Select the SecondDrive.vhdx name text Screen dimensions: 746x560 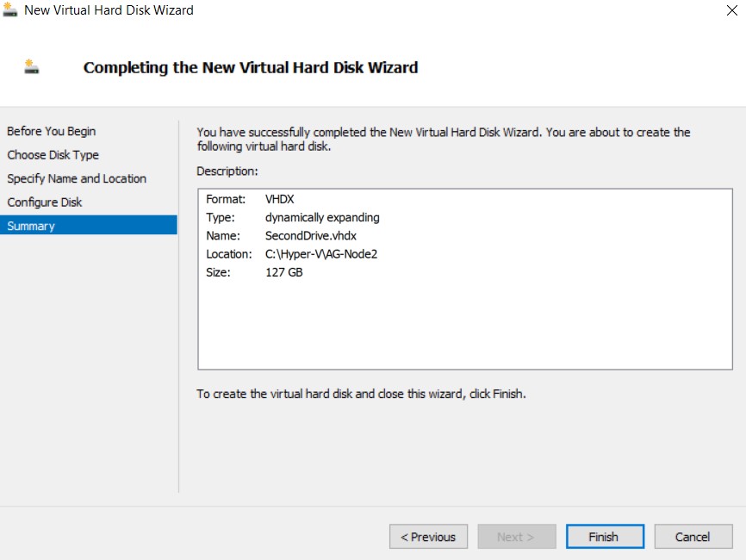click(x=311, y=236)
